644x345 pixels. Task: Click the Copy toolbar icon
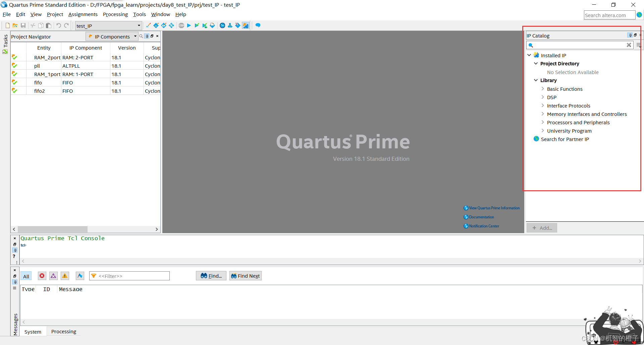coord(41,25)
